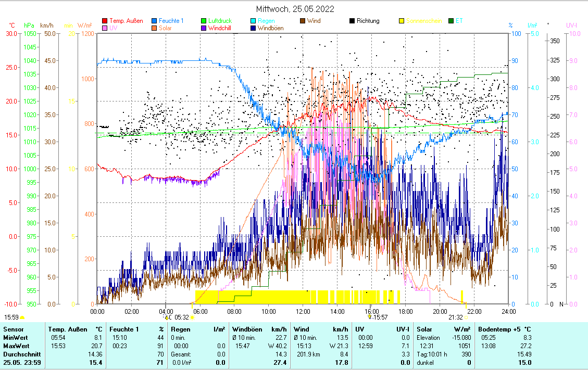Click the black Richtung legend square
This screenshot has height=370, width=588.
pyautogui.click(x=352, y=21)
